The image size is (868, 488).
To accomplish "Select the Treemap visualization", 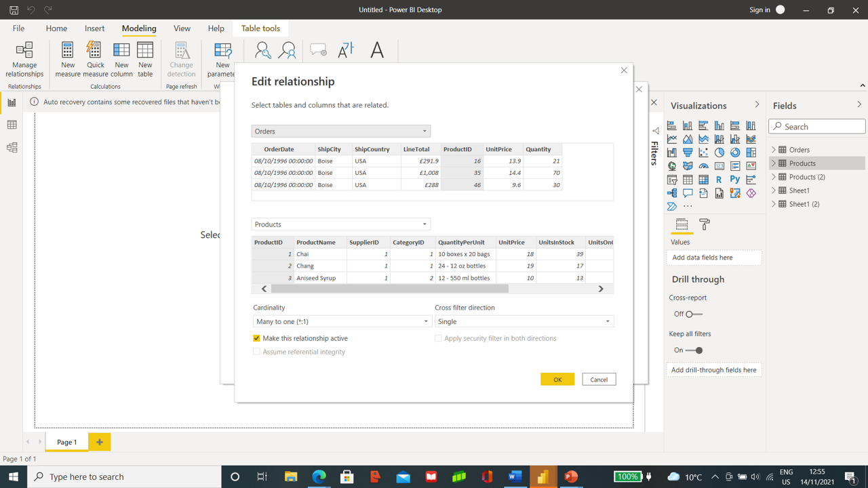I will [x=751, y=152].
